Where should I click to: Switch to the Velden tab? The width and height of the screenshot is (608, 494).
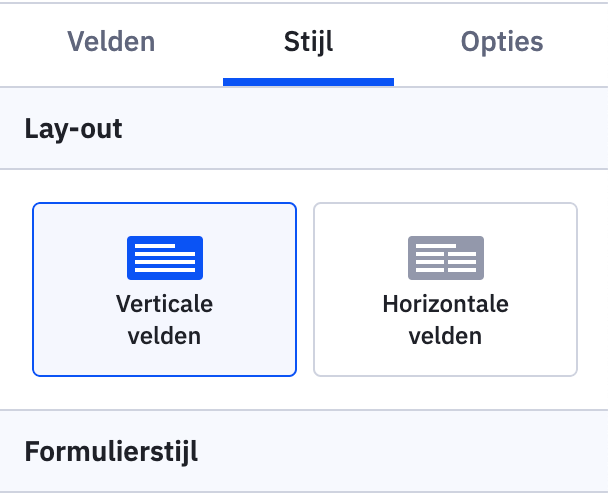pyautogui.click(x=111, y=41)
